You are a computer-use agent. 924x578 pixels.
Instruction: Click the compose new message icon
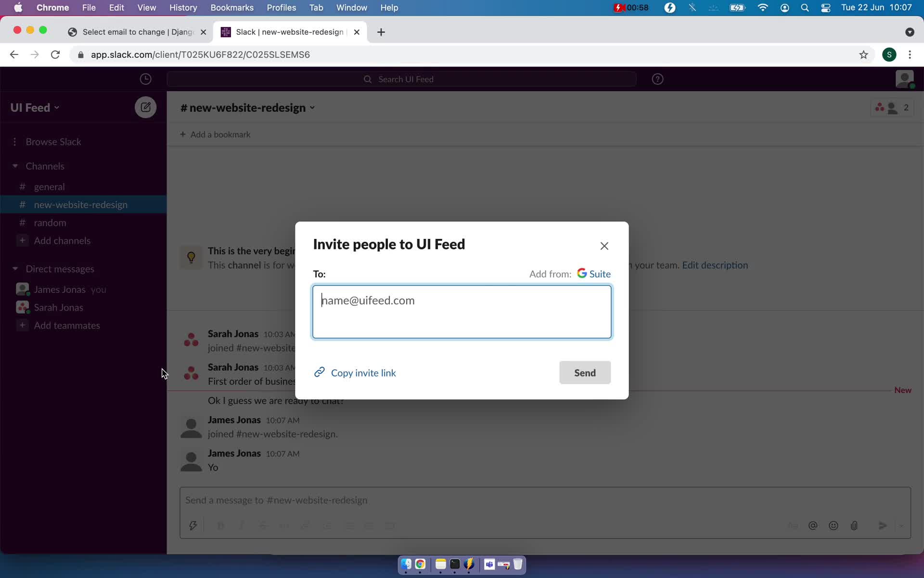point(145,107)
